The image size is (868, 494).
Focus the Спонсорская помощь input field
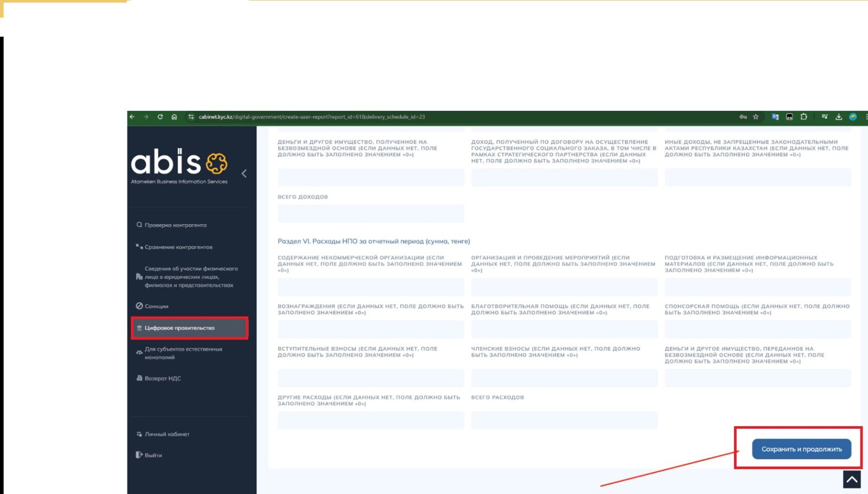[x=757, y=329]
